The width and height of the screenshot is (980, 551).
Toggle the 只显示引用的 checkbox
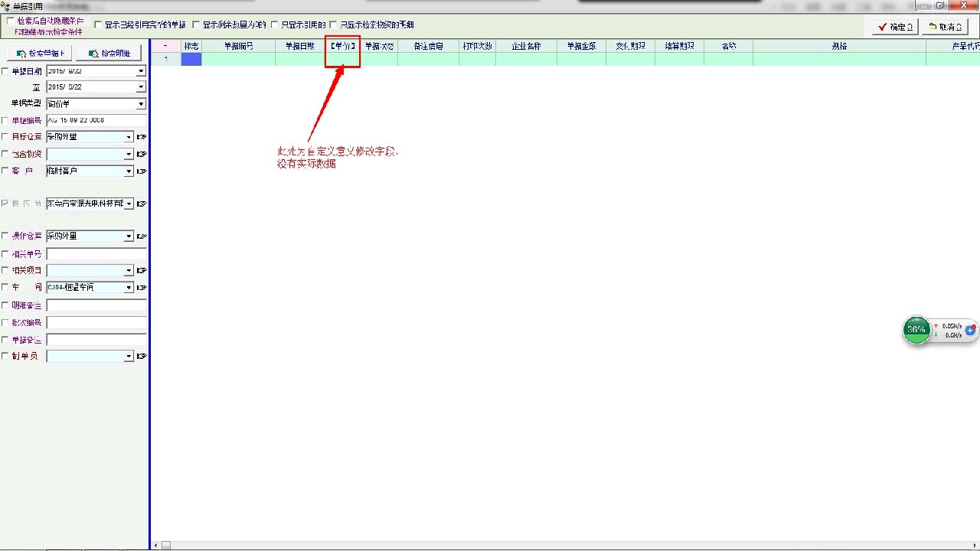coord(275,25)
